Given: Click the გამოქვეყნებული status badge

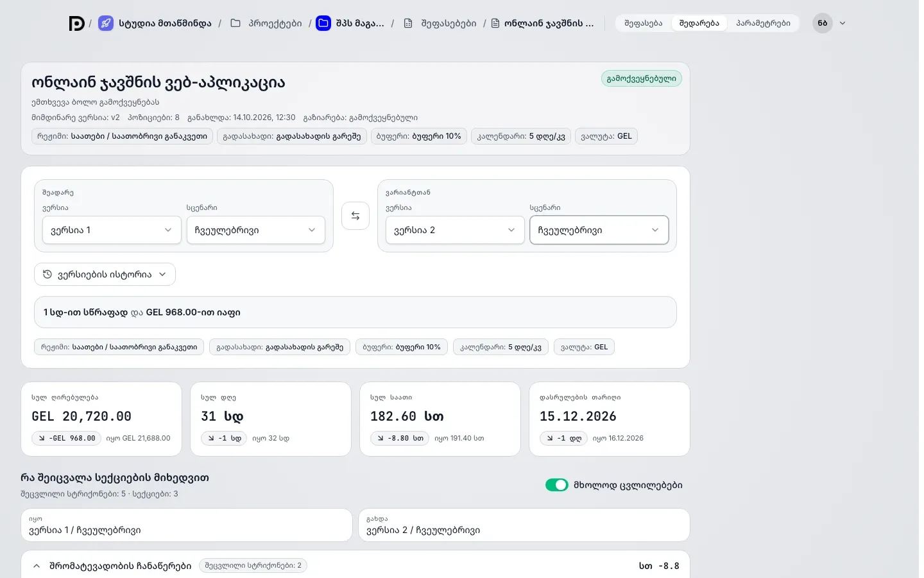Looking at the screenshot, I should 642,78.
